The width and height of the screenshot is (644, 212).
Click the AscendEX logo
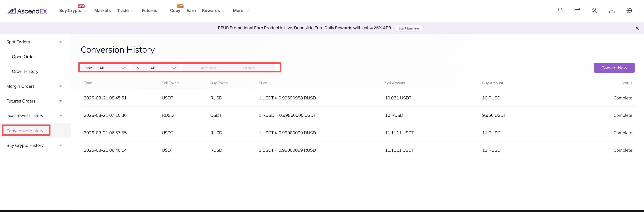(x=27, y=11)
